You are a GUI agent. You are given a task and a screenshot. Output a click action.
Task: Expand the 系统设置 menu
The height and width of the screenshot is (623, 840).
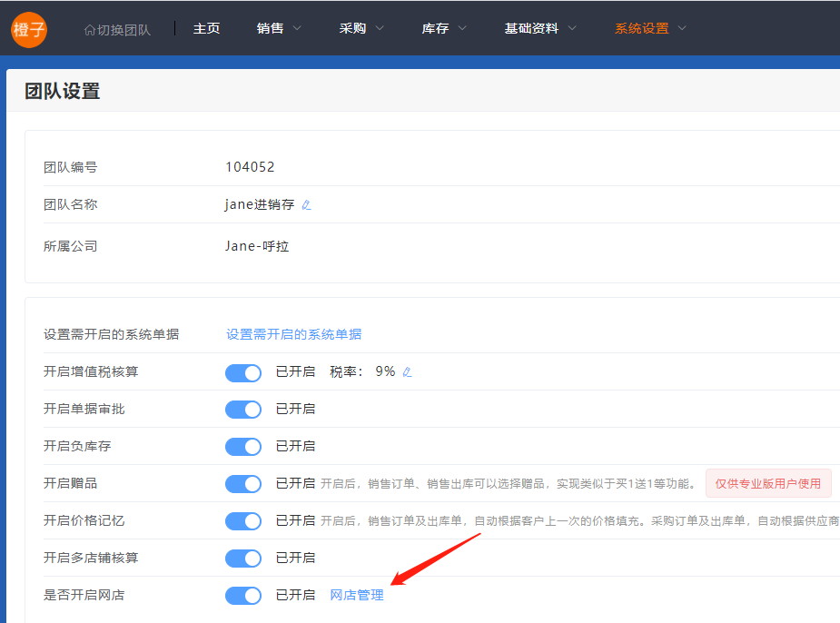[x=650, y=29]
